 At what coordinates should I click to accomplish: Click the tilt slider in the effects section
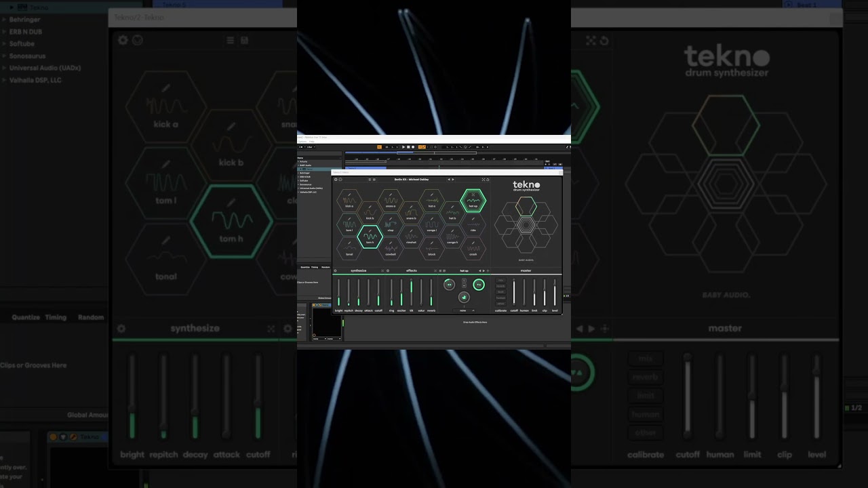point(411,292)
